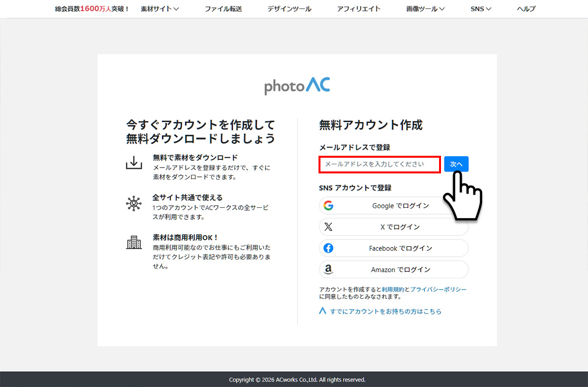Click the 次へ button
Image resolution: width=588 pixels, height=387 pixels.
pos(456,164)
